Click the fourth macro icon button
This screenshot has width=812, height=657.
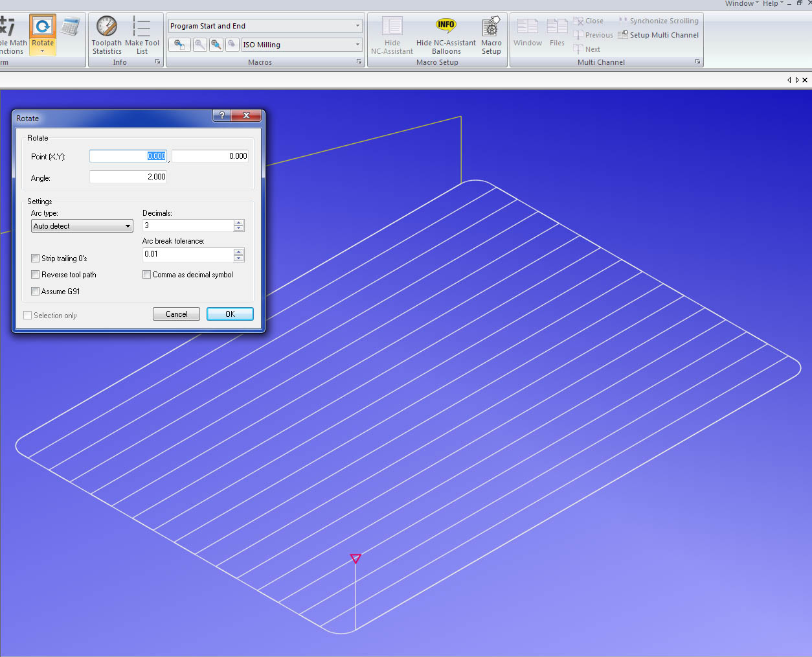(232, 45)
